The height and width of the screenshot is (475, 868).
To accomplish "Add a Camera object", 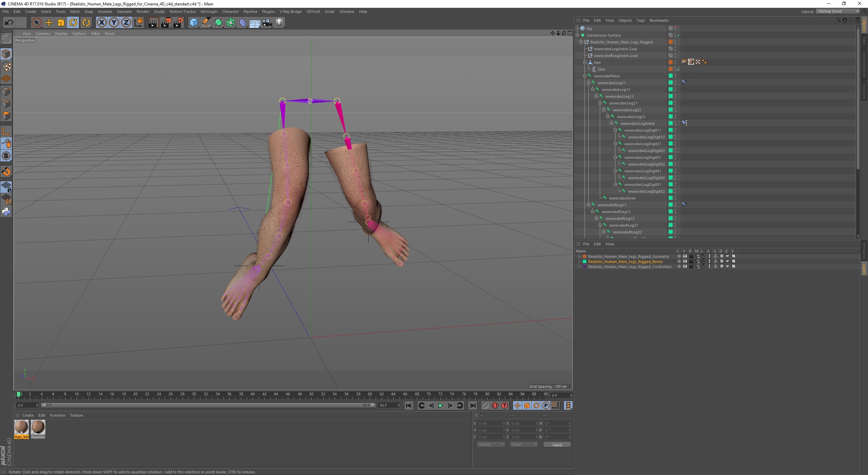I will tap(267, 23).
